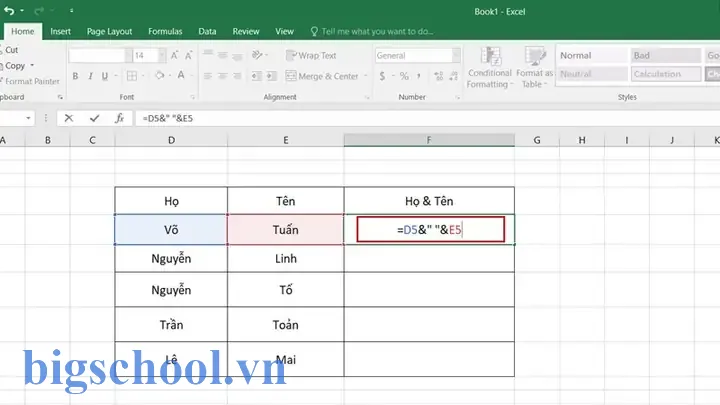
Task: Click the Redo arrow icon
Action: tap(39, 10)
